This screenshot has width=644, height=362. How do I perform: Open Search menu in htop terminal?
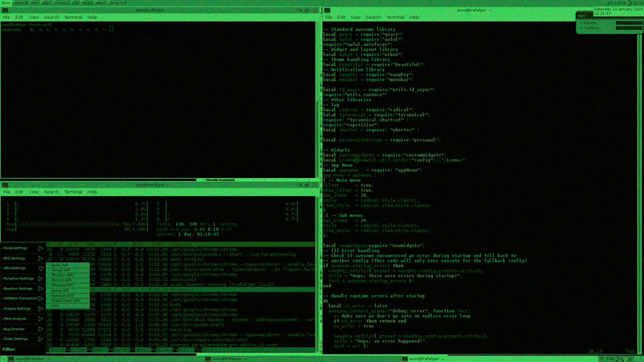pos(52,192)
